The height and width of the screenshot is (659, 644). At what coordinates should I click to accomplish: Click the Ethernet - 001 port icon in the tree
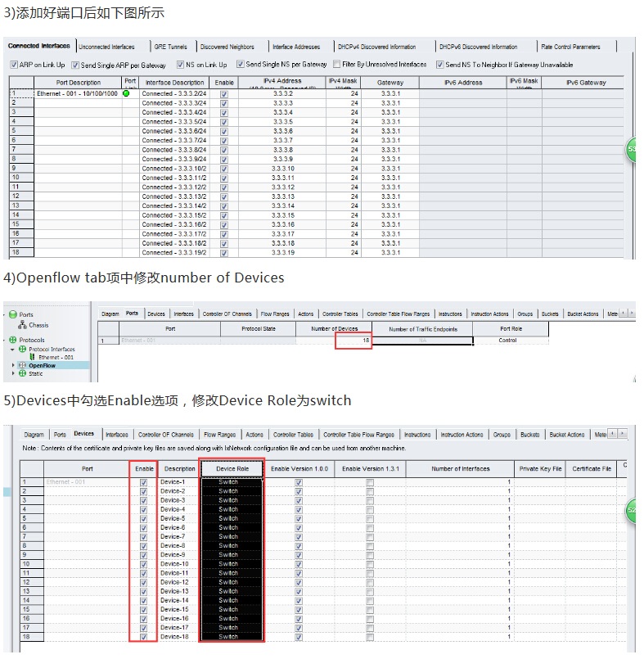pyautogui.click(x=33, y=357)
